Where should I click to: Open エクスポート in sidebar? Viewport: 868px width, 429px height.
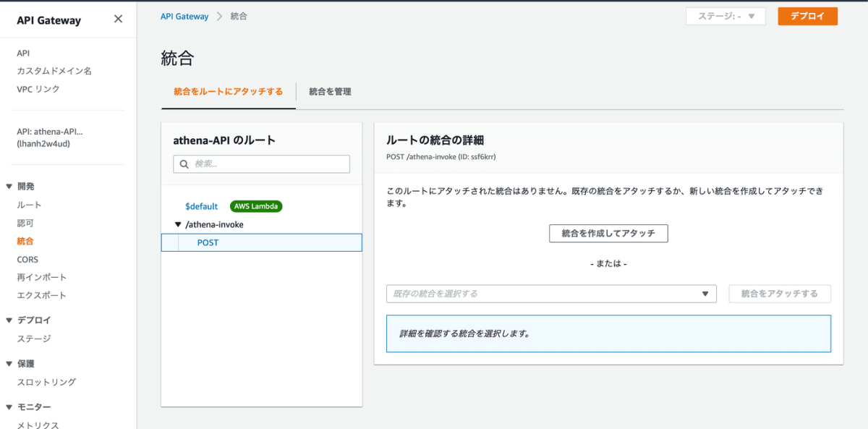click(42, 295)
